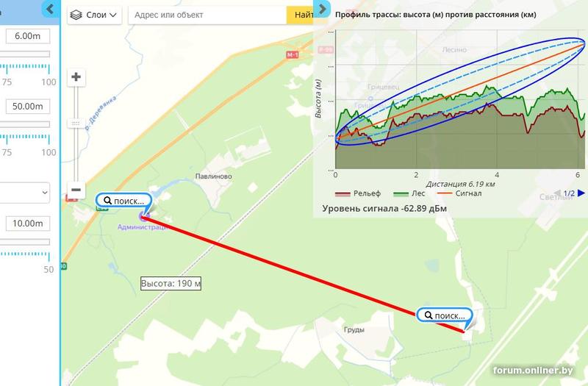Go to previous chart page arrow
Viewport: 588px width, 386px height.
tap(557, 193)
